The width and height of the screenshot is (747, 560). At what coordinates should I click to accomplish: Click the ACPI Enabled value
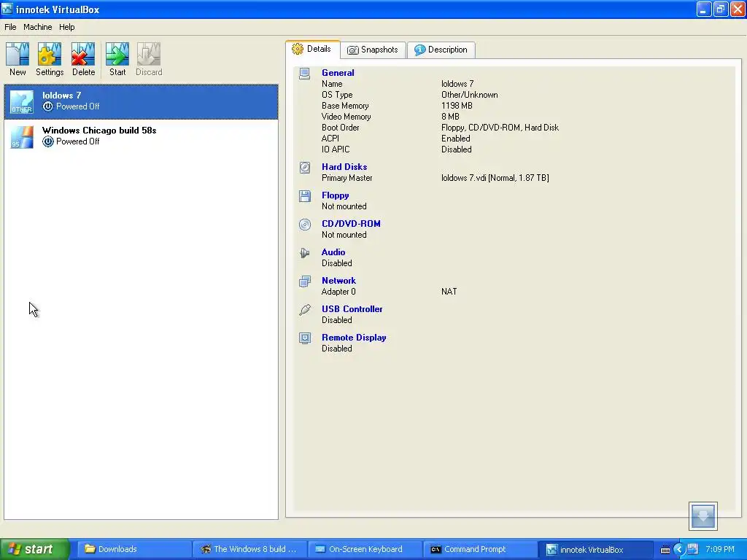click(x=455, y=139)
